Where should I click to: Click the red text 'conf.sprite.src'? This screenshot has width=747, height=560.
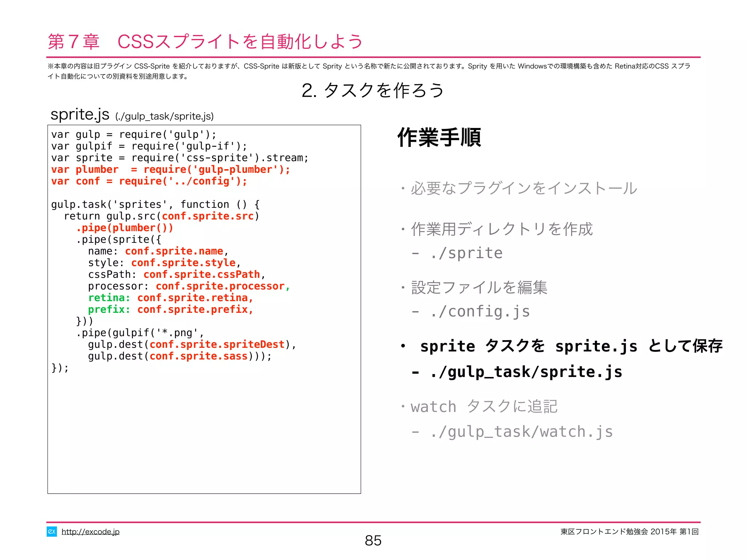(208, 216)
